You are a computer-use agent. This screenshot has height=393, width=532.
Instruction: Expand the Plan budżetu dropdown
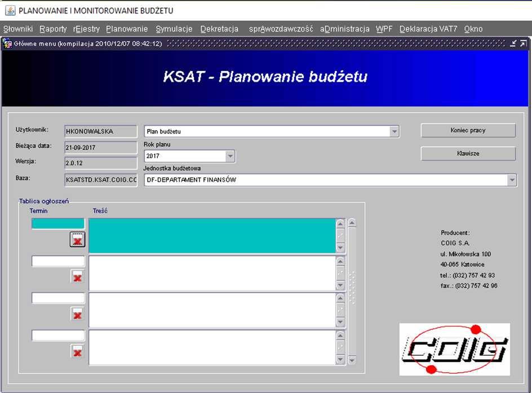pyautogui.click(x=394, y=131)
